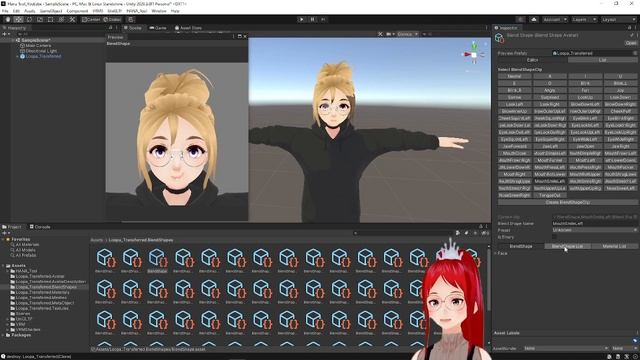Switch to Material List tab
Image resolution: width=640 pixels, height=360 pixels.
614,246
